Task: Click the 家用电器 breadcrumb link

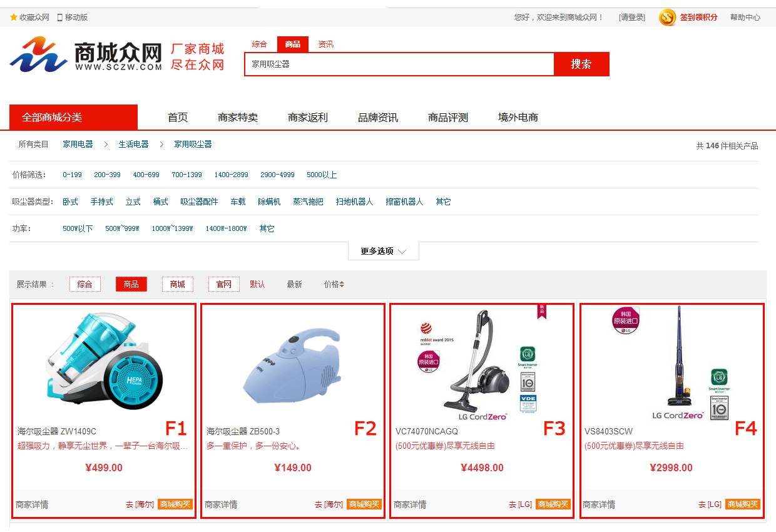Action: [78, 144]
